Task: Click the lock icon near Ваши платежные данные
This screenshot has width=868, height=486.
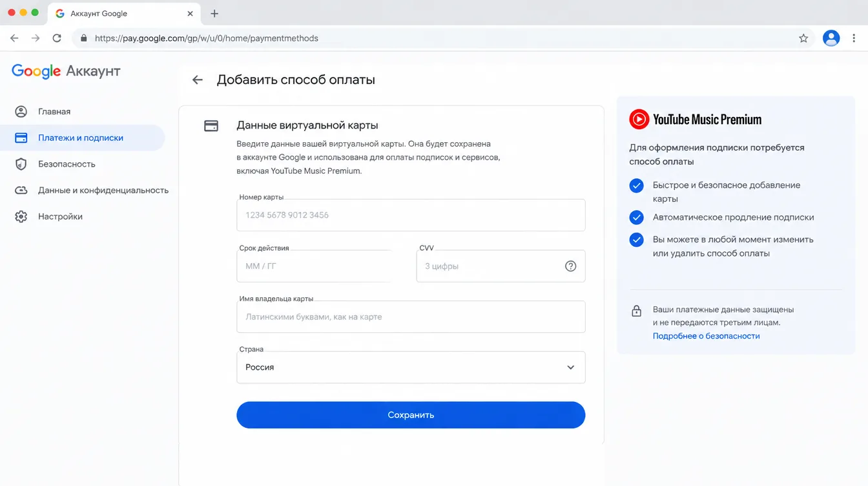Action: click(x=637, y=311)
